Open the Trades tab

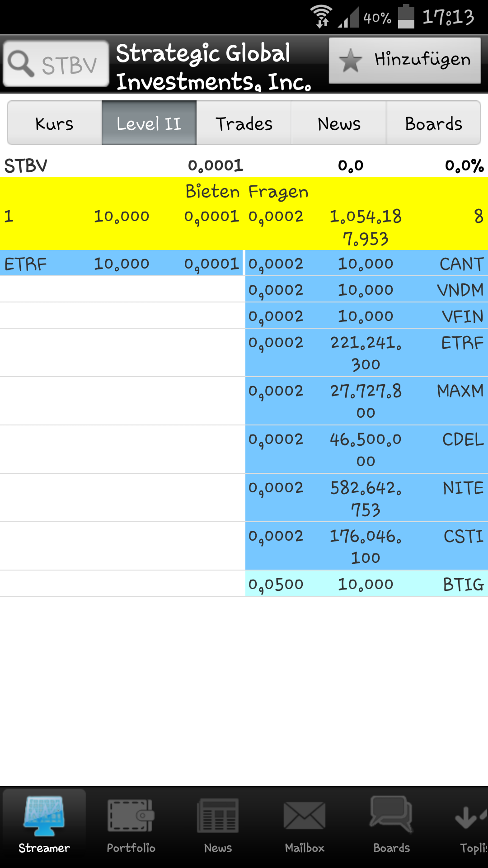point(244,123)
